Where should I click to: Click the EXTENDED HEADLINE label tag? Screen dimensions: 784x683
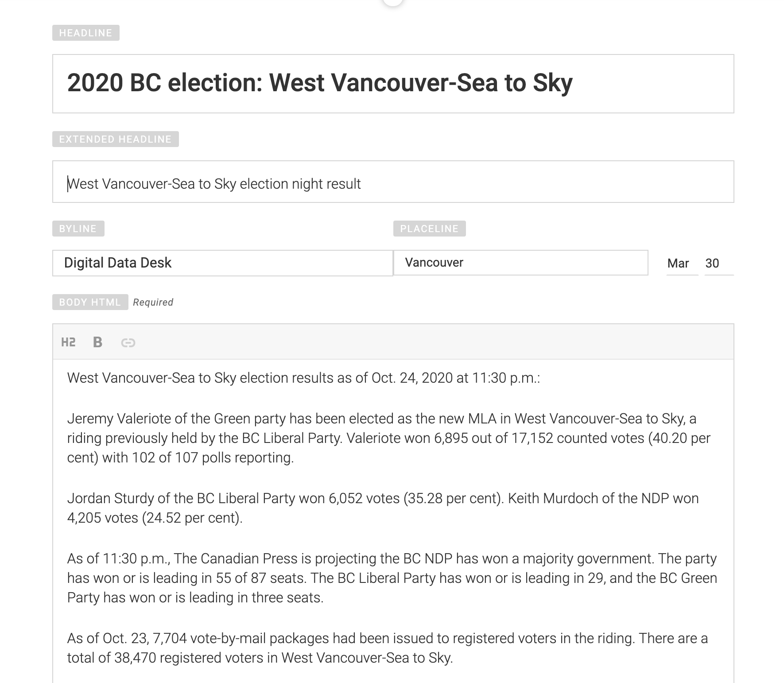tap(115, 139)
